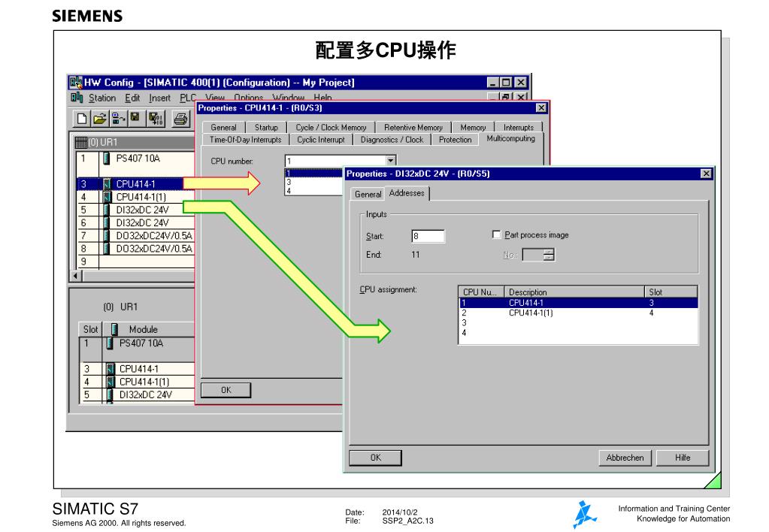Enable the Part process image checkbox
Screen dimensions: 769x532
point(496,235)
